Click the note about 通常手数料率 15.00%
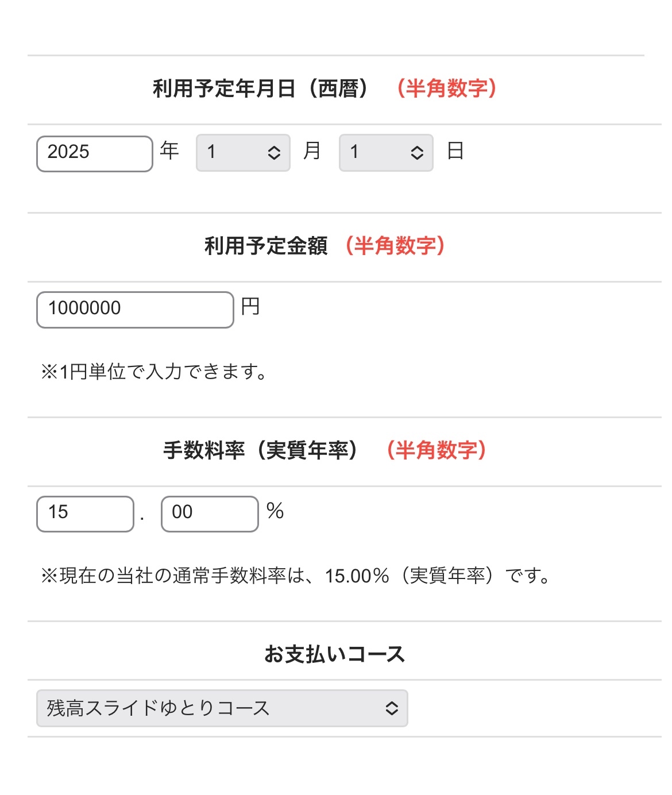Image resolution: width=672 pixels, height=795 pixels. tap(296, 575)
